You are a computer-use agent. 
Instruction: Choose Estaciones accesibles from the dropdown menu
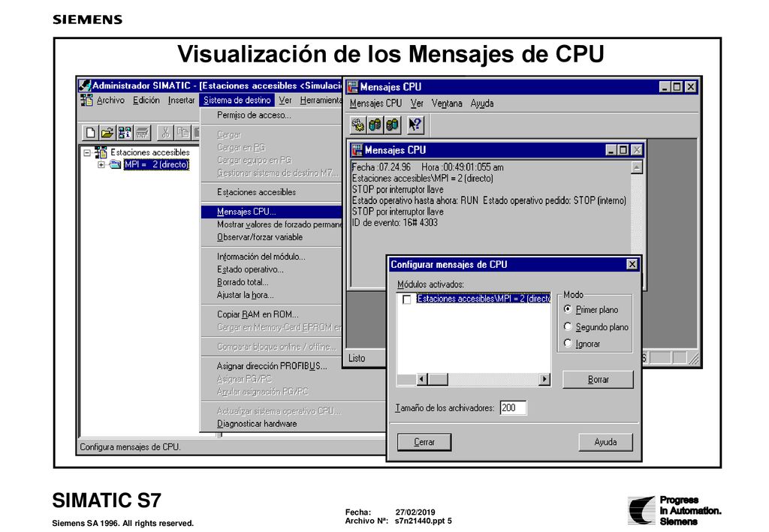click(270, 192)
